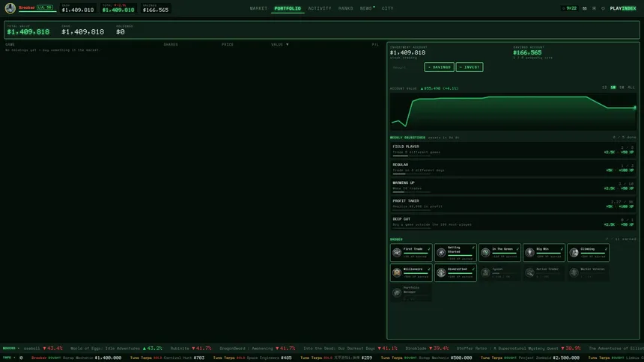Click the account value chart

513,111
